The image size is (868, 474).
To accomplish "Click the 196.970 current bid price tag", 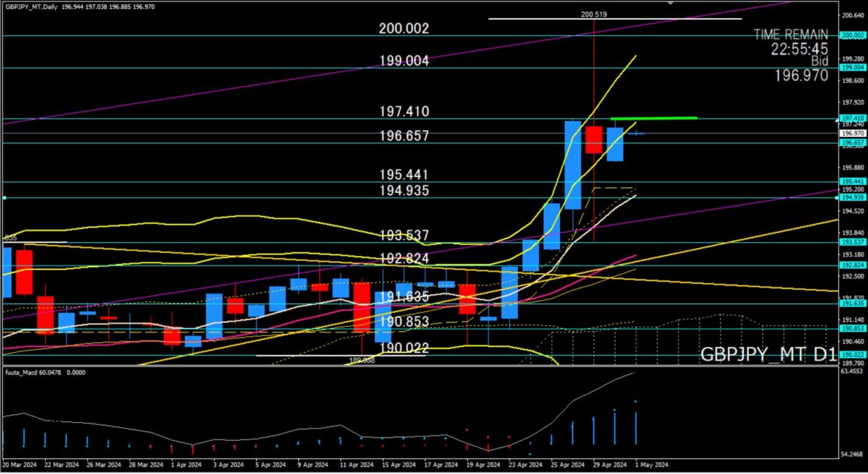I will tap(852, 133).
